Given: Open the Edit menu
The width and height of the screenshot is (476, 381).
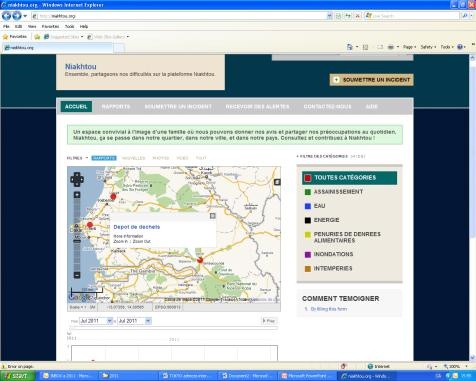Looking at the screenshot, I should pyautogui.click(x=18, y=26).
